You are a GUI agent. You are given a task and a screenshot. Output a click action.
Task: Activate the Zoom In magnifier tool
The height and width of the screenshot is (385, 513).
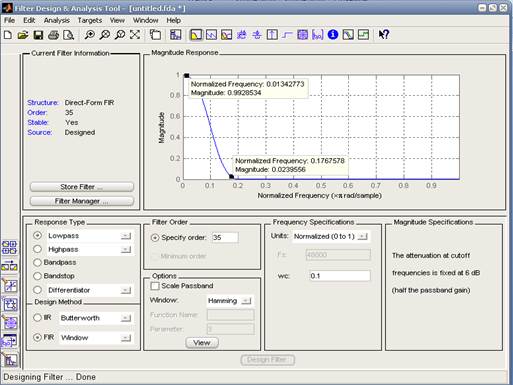tap(89, 35)
